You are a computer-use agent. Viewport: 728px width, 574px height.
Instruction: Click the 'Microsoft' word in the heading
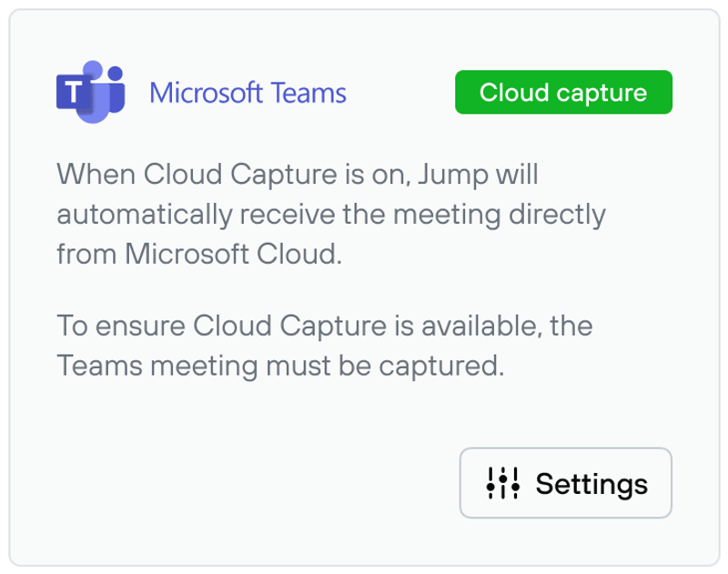click(x=207, y=93)
